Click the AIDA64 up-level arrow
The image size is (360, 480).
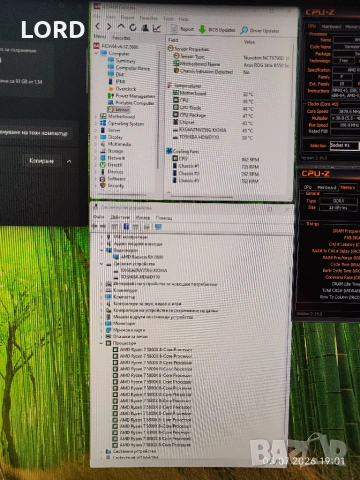point(121,27)
